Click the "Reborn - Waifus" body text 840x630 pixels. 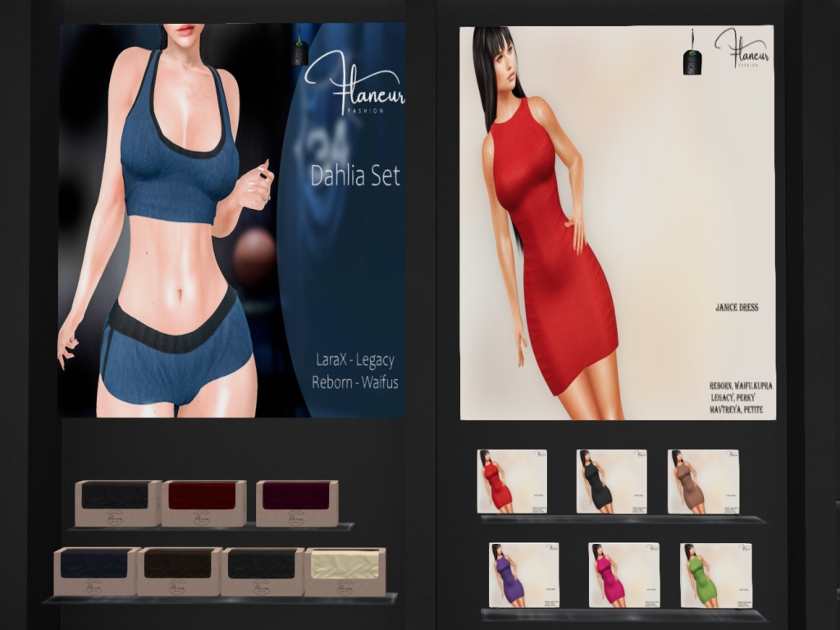click(355, 382)
